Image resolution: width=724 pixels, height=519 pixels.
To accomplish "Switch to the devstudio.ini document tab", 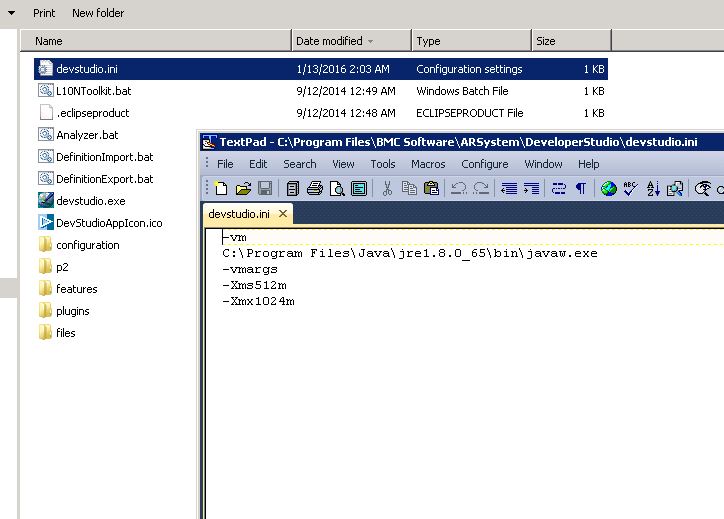I will click(x=238, y=214).
